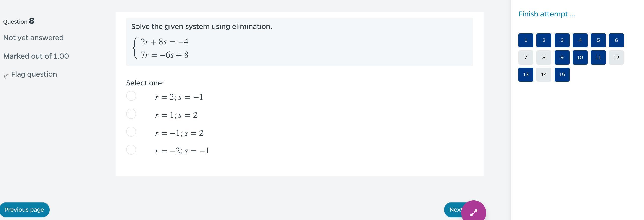
Task: Open the Finish attempt link
Action: point(547,14)
